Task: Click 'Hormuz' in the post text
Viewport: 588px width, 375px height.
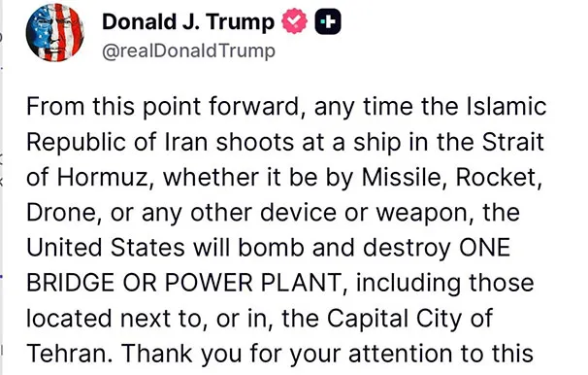Action: coord(104,177)
